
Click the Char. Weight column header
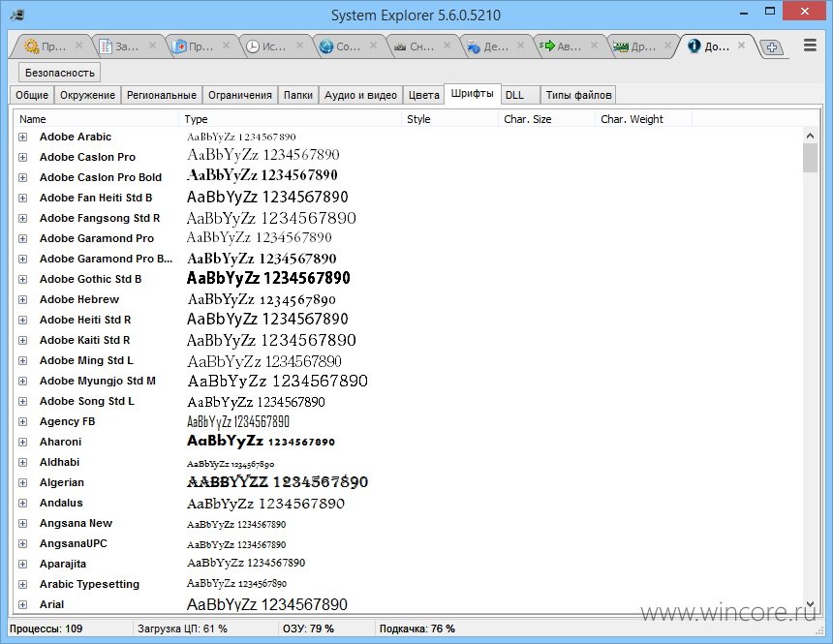644,119
